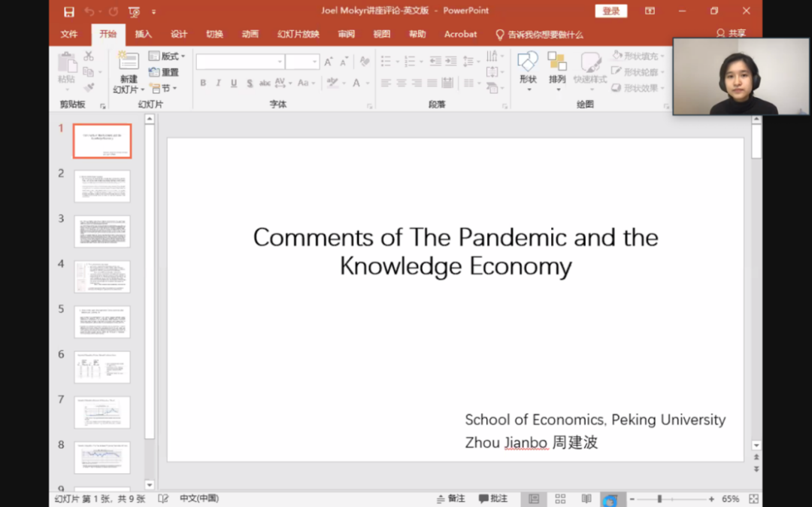This screenshot has height=507, width=812.
Task: Open the 设计 (Design) ribbon tab
Action: (179, 34)
